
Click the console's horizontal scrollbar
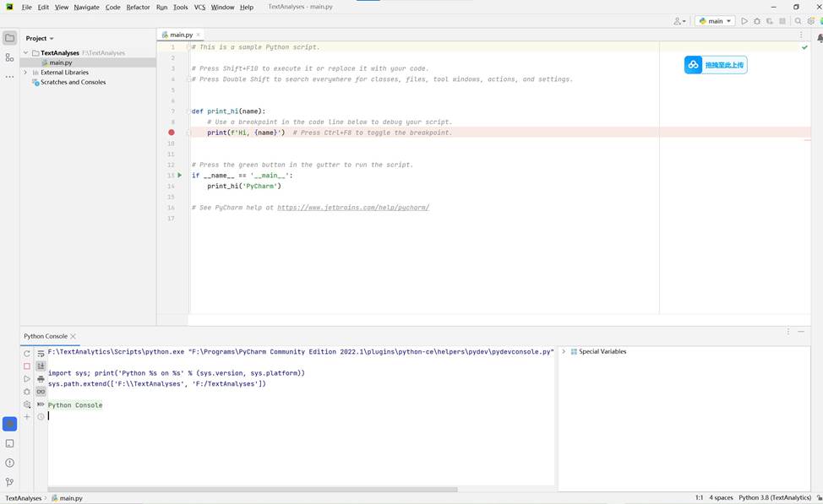coord(253,486)
